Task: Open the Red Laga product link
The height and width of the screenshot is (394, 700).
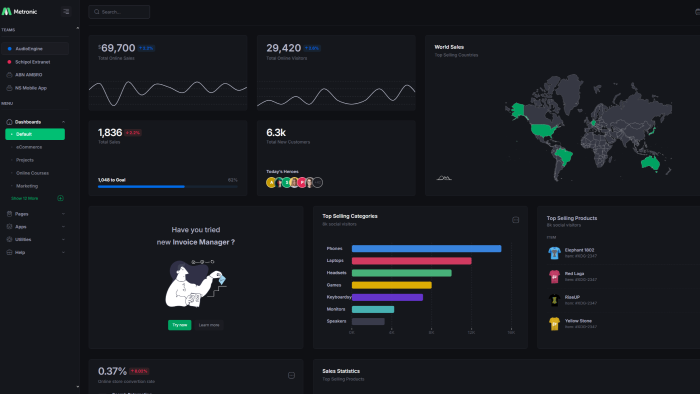Action: (575, 274)
